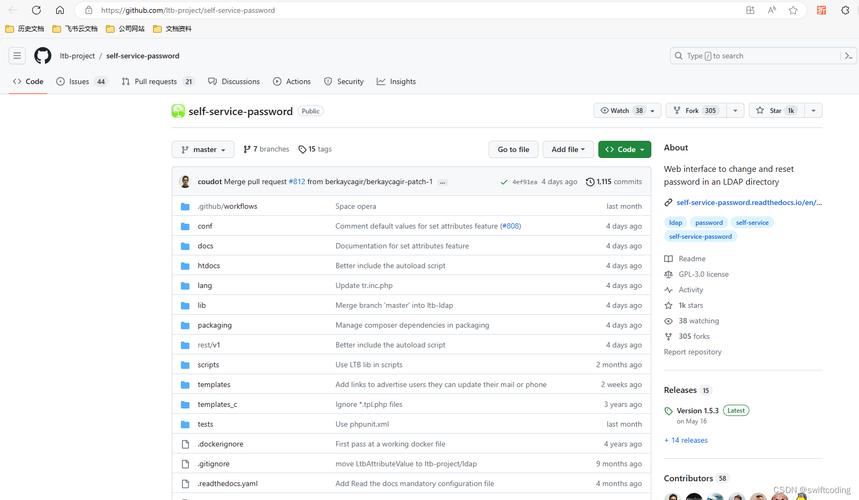
Task: Click the self-service-password topic tag
Action: (700, 237)
